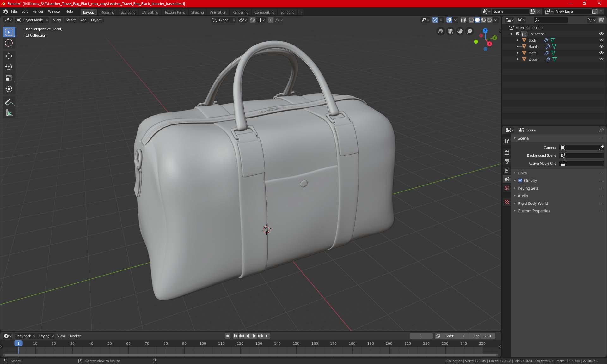Open the Global transform orientation dropdown
The height and width of the screenshot is (364, 607).
tap(224, 20)
